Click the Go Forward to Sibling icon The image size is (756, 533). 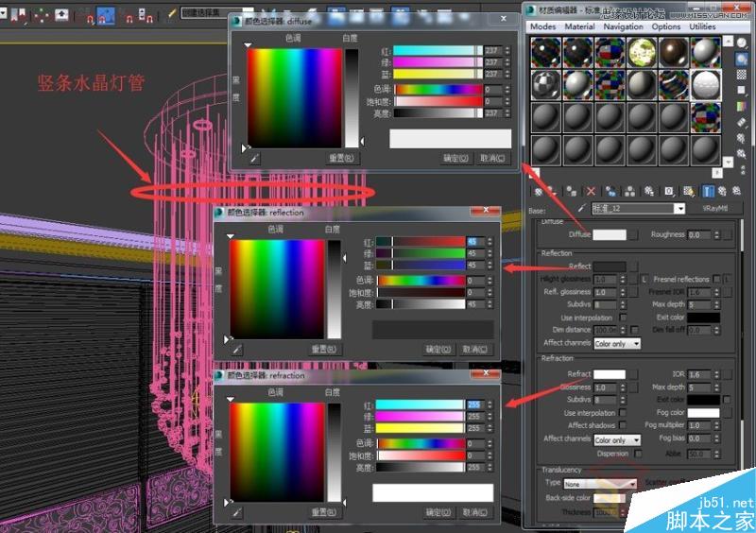point(737,192)
